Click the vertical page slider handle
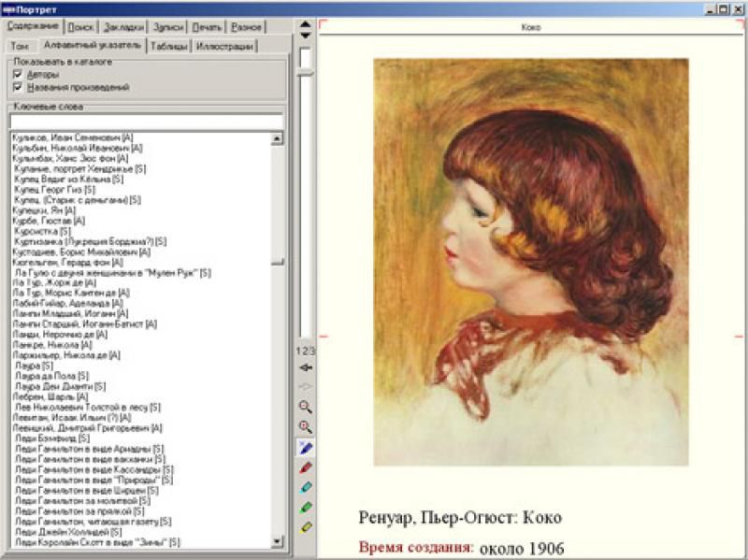This screenshot has width=748, height=560. (305, 58)
